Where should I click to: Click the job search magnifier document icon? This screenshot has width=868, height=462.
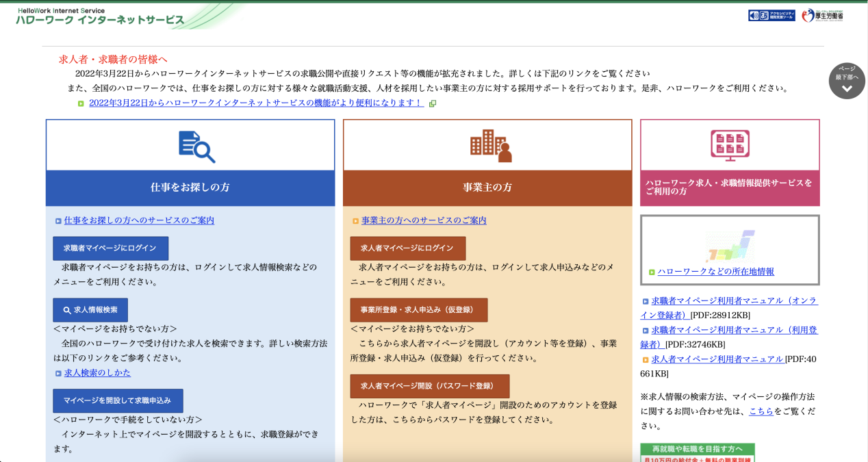[x=196, y=146]
